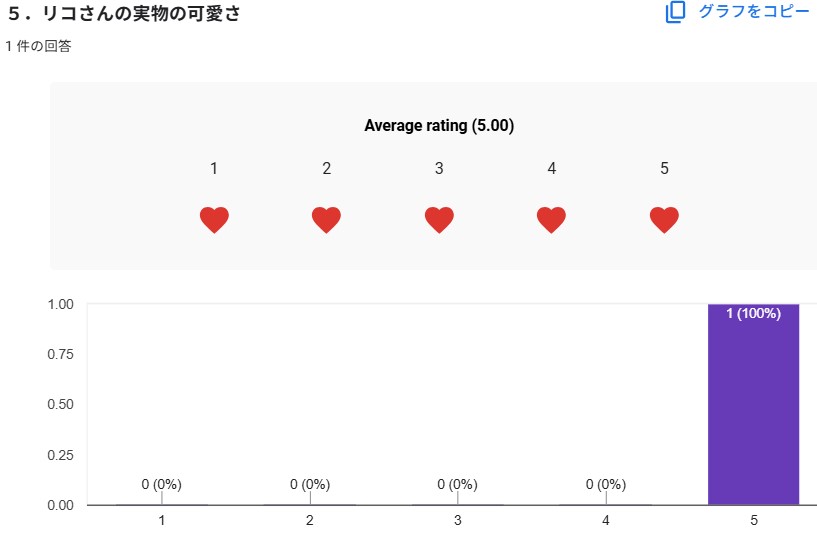
Task: Click the y-axis value 1.00
Action: (60, 304)
